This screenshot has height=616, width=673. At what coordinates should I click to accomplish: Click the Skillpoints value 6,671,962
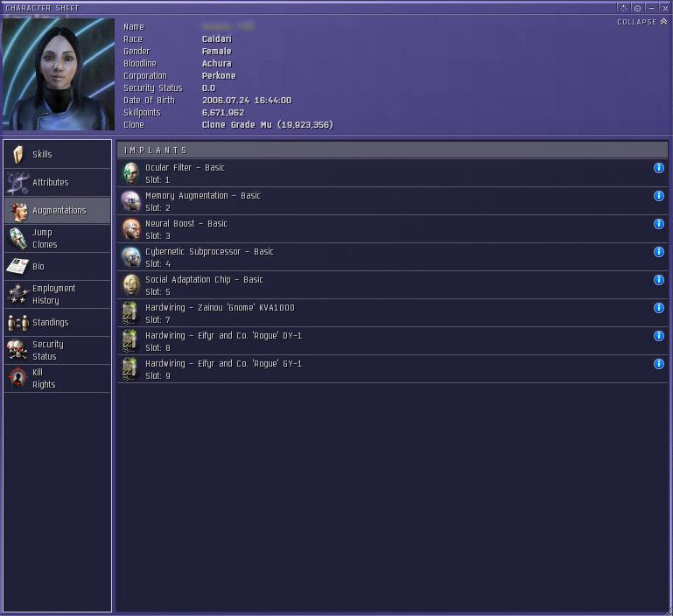[x=223, y=113]
